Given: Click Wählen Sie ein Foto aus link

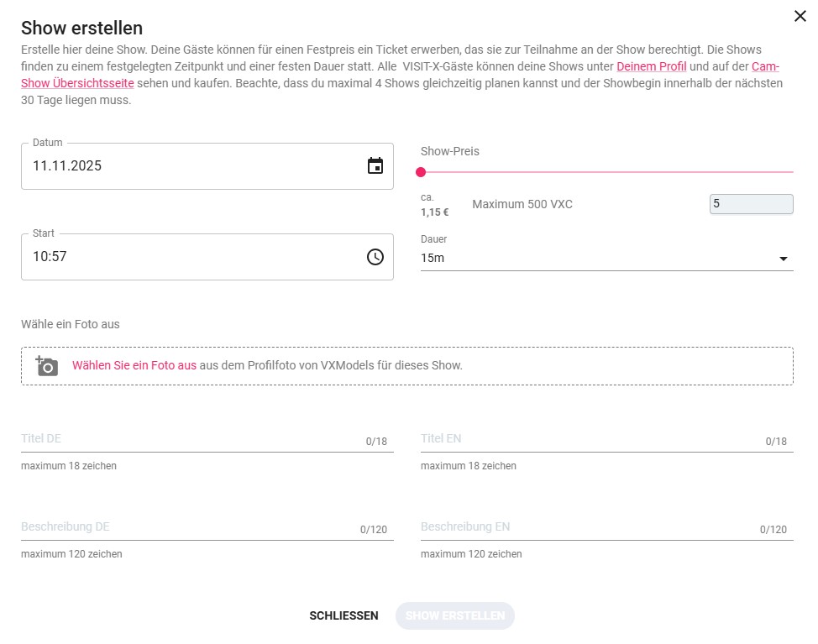Looking at the screenshot, I should pos(134,365).
